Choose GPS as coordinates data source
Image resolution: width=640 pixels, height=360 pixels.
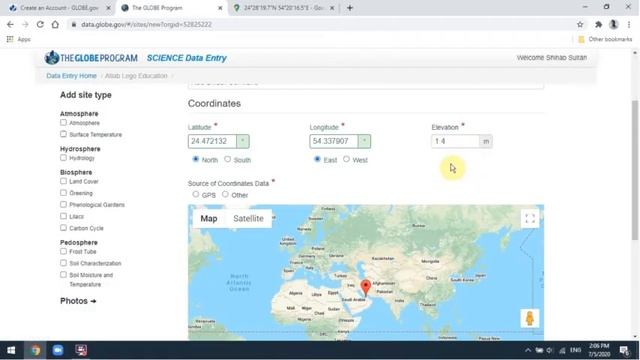(196, 194)
